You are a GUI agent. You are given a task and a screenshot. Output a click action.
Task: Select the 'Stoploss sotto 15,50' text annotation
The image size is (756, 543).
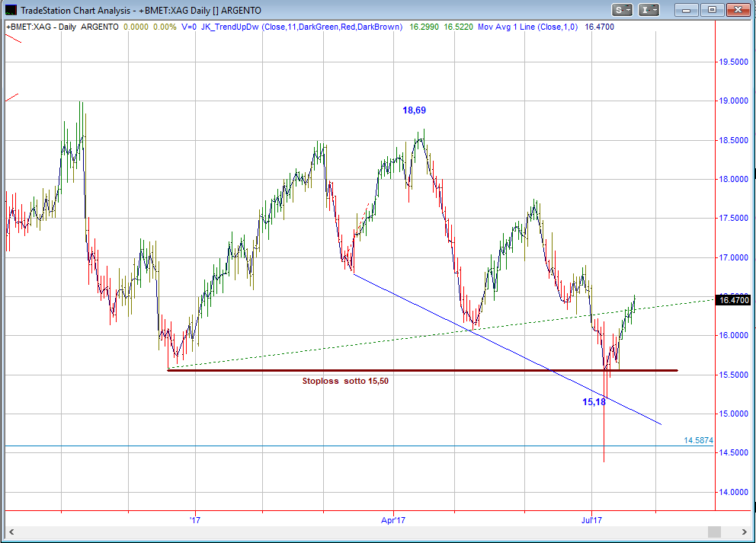tap(345, 381)
